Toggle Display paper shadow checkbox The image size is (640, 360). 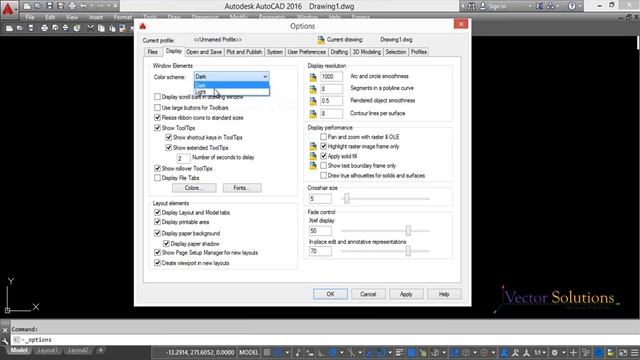[166, 244]
